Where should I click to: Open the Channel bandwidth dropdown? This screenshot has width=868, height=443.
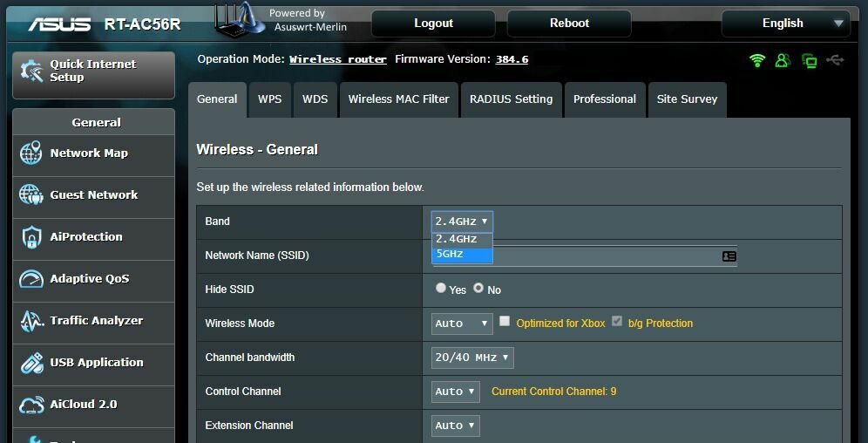(472, 358)
